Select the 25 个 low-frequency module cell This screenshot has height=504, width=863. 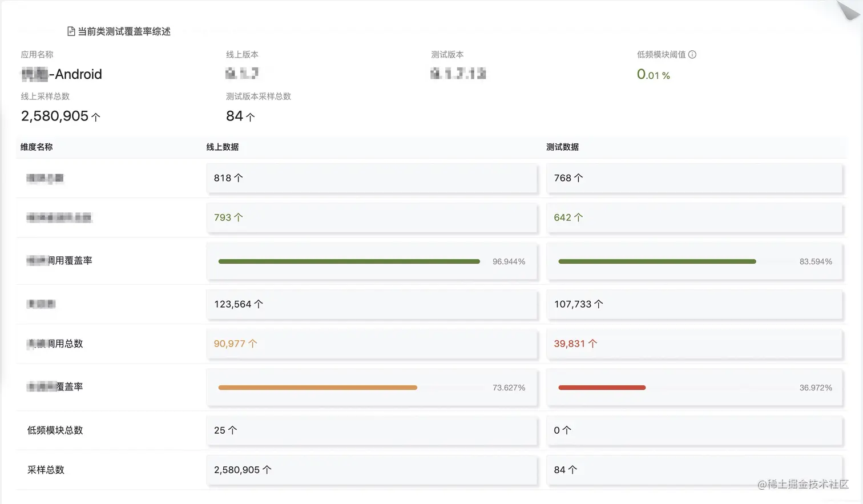pyautogui.click(x=372, y=430)
